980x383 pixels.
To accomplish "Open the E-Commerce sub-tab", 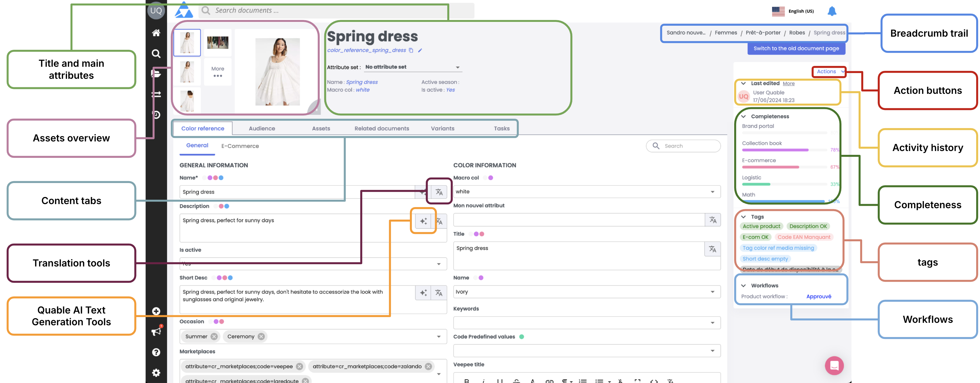I will tap(240, 146).
